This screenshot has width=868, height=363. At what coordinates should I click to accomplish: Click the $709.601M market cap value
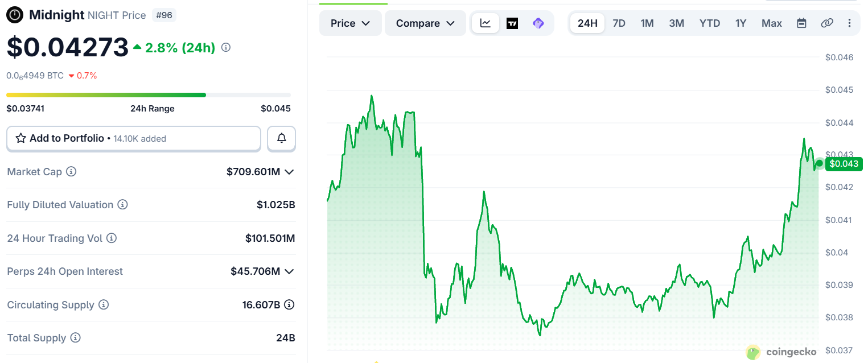[253, 171]
